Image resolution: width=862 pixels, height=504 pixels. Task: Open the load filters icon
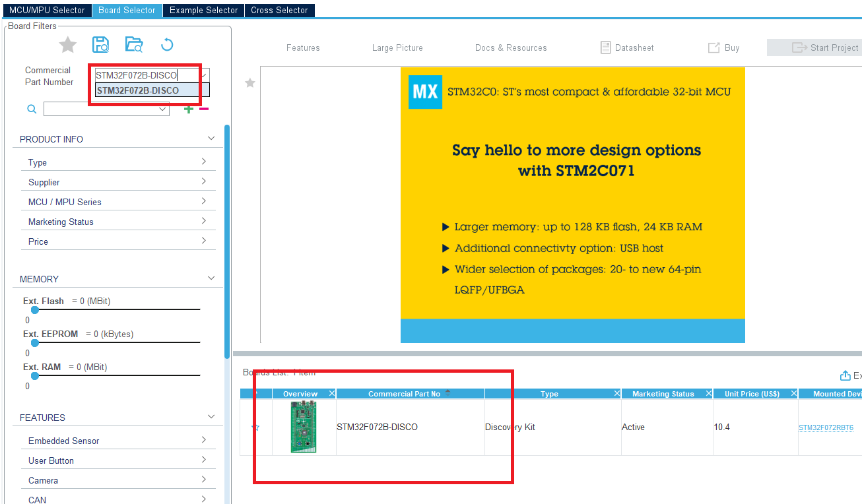click(x=134, y=44)
